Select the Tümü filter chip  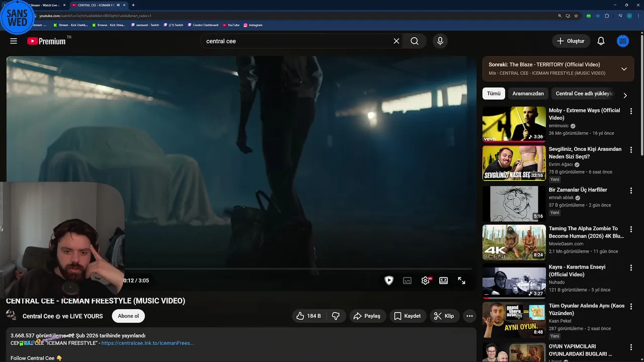pos(494,94)
